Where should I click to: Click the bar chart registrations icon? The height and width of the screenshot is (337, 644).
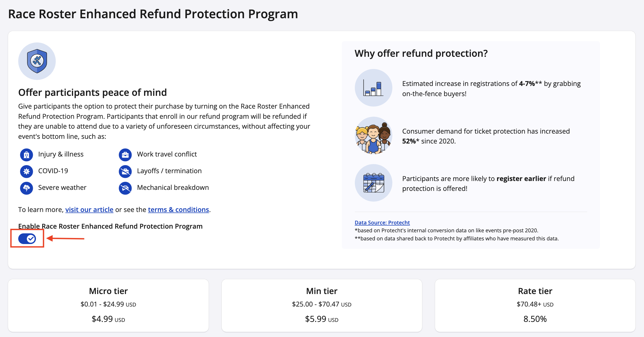click(x=373, y=88)
